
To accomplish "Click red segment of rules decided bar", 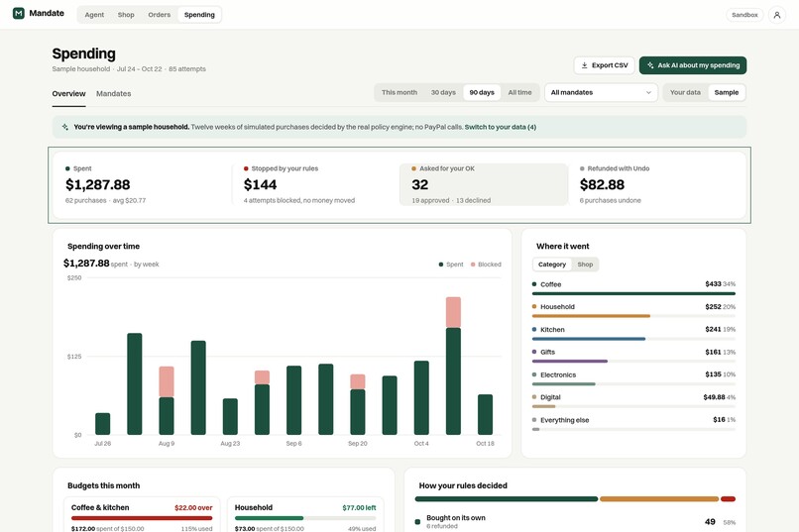I will 729,499.
